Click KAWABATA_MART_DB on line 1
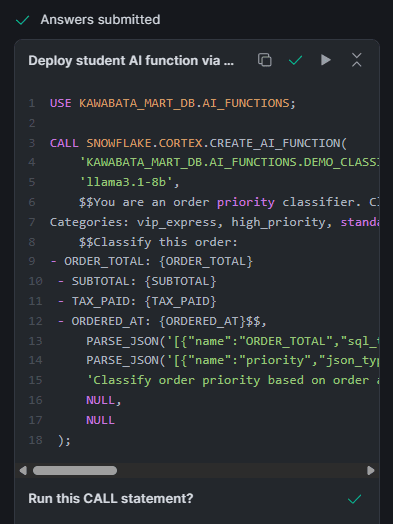Viewport: 393px width, 524px height. click(x=137, y=103)
